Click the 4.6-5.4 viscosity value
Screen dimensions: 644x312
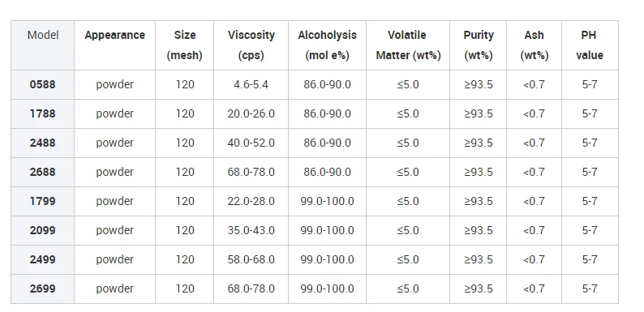point(251,84)
